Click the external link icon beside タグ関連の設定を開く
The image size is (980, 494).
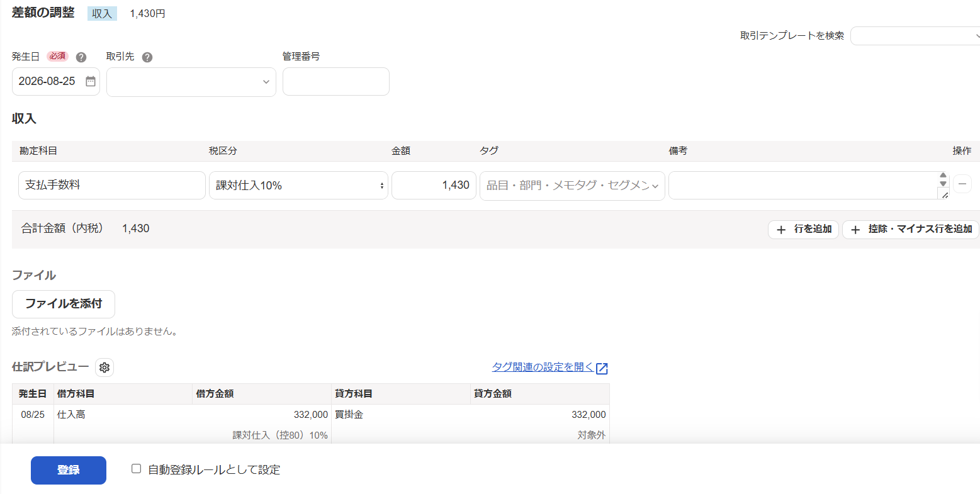602,368
